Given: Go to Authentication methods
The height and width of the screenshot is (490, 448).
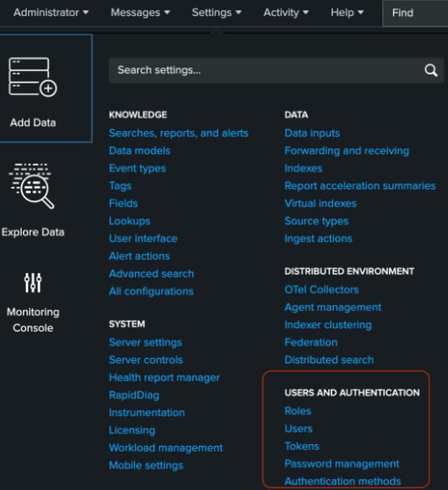Looking at the screenshot, I should pos(342,482).
